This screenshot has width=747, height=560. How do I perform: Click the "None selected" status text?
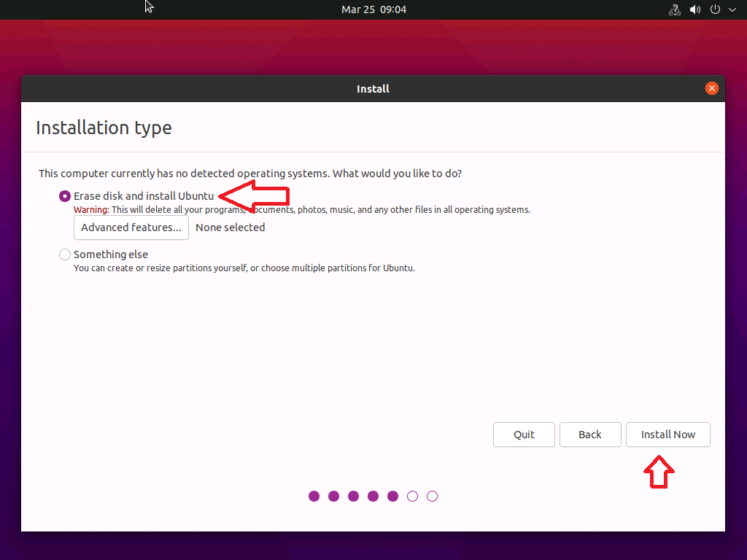click(231, 227)
